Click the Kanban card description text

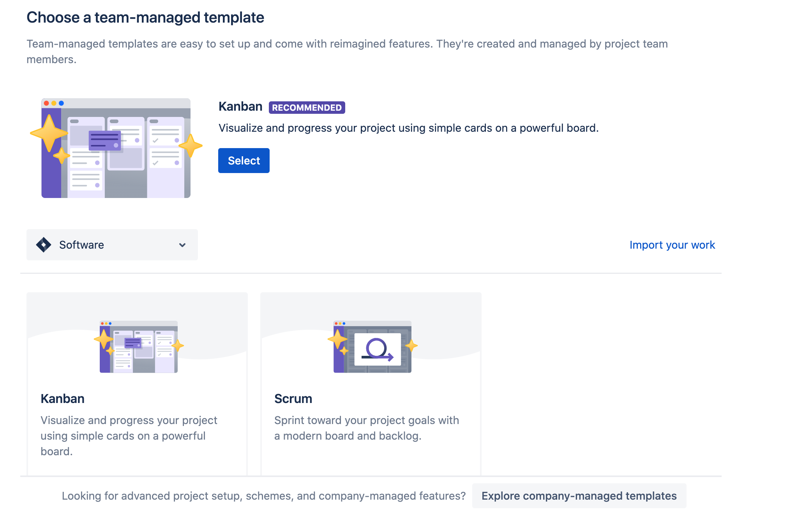(129, 436)
